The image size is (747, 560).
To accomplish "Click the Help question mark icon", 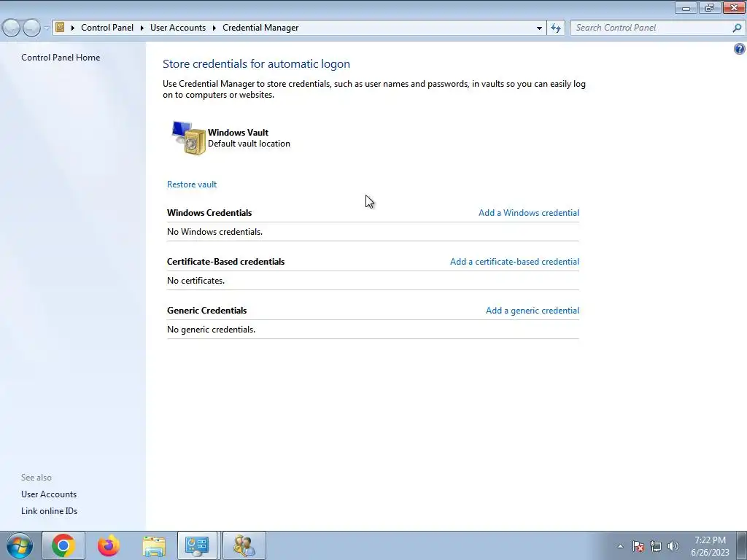I will (739, 49).
